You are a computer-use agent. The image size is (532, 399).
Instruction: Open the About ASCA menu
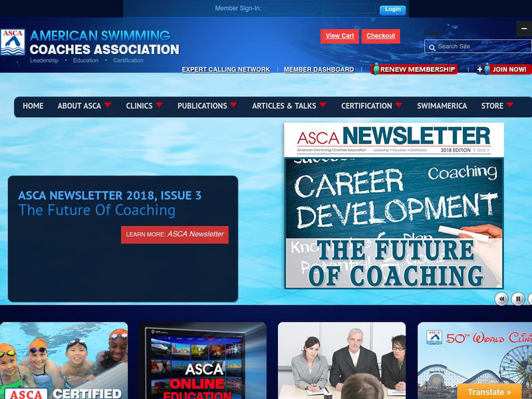79,106
